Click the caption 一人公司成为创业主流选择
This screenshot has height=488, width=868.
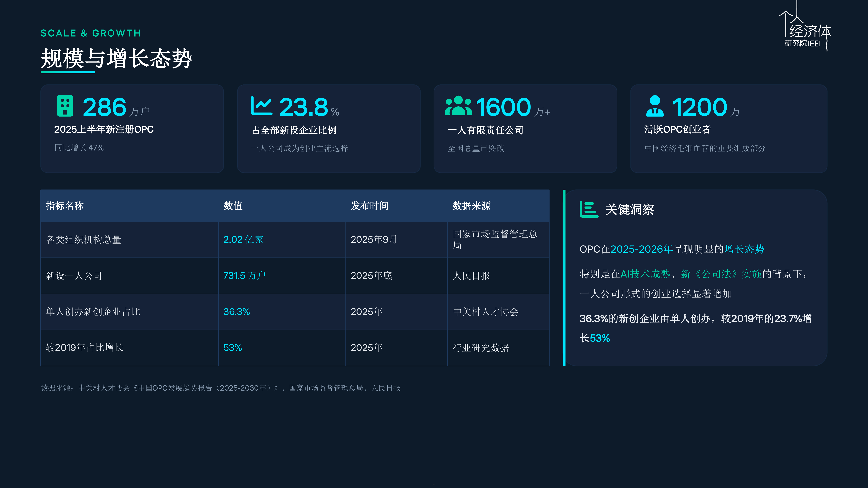[x=300, y=149]
